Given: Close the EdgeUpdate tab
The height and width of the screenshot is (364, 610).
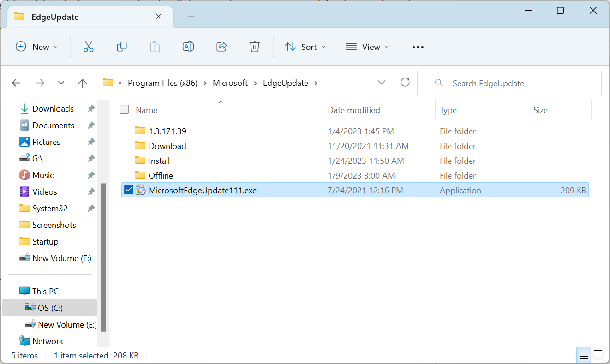Looking at the screenshot, I should (158, 17).
